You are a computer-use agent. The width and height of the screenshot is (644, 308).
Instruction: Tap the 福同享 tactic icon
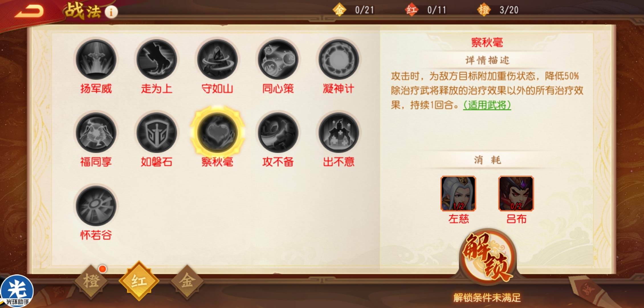[x=96, y=133]
